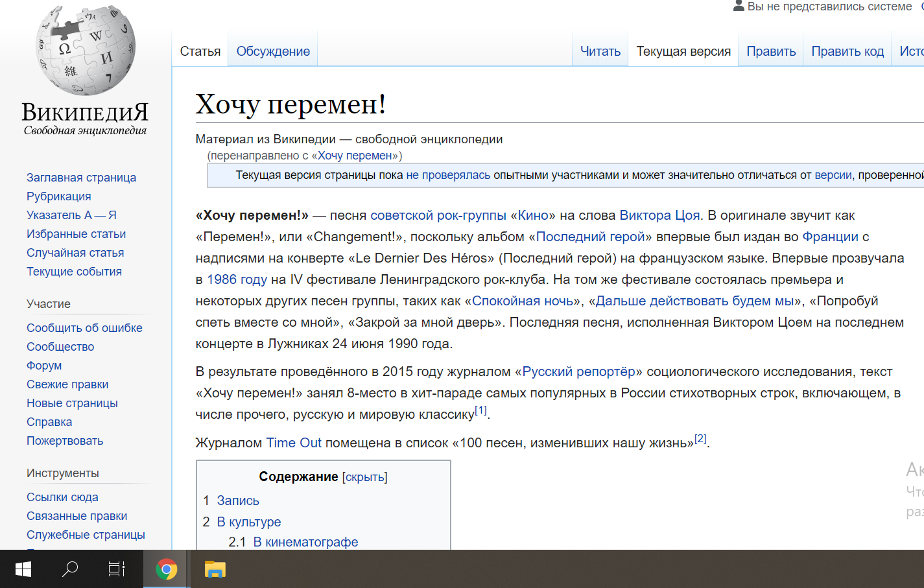Open the Time Out link

pyautogui.click(x=294, y=443)
